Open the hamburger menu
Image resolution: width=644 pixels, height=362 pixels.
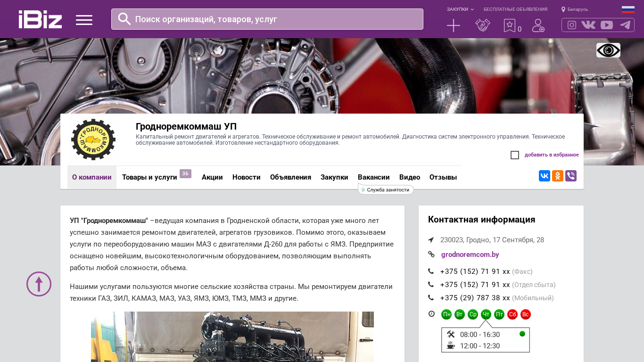(x=84, y=20)
